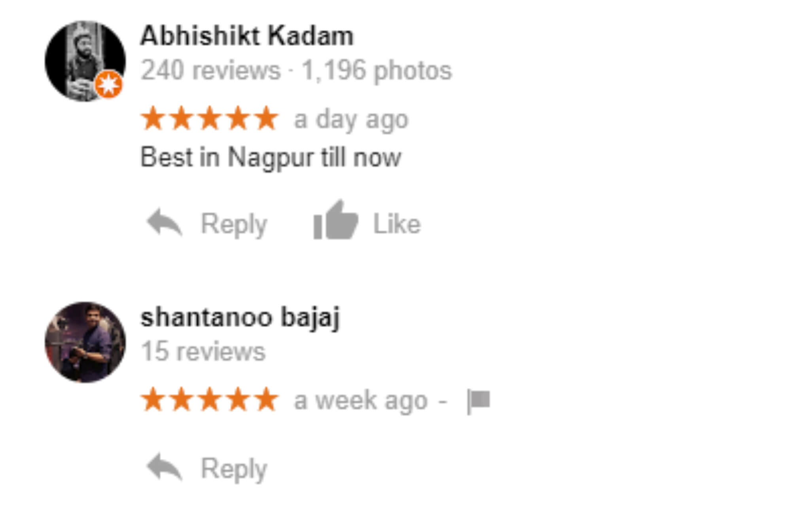Screen dimensions: 812x518
Task: View shantanoo bajaj's 15 reviews
Action: 203,351
